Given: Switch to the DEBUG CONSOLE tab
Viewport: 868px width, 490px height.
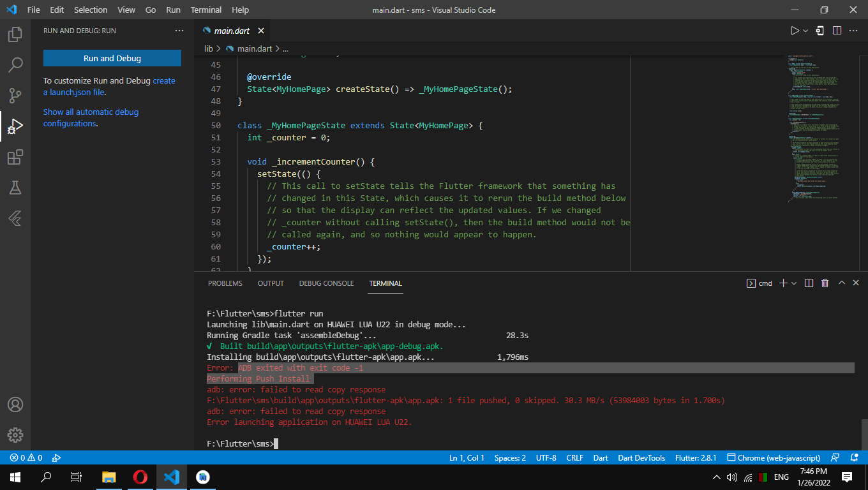Looking at the screenshot, I should click(326, 283).
